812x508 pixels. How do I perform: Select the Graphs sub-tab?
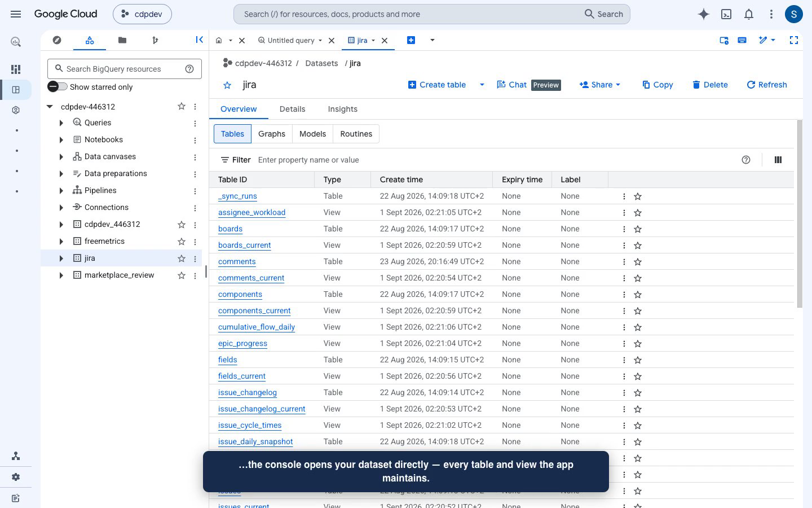272,134
